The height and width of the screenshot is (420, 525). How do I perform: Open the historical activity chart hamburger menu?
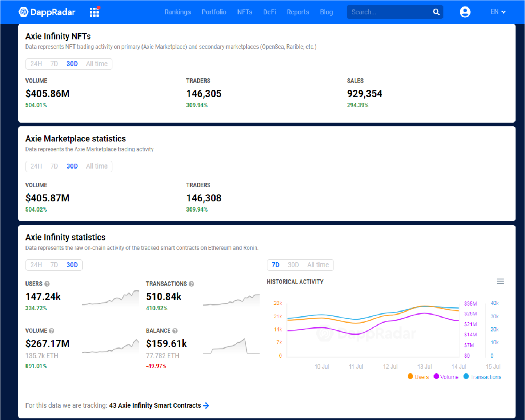(x=500, y=281)
